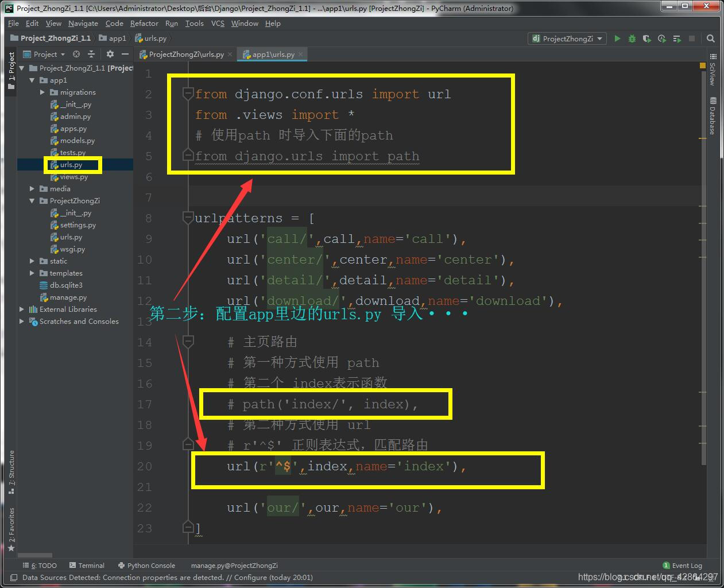Select db.sqlite3 database file
724x588 pixels.
[x=61, y=285]
